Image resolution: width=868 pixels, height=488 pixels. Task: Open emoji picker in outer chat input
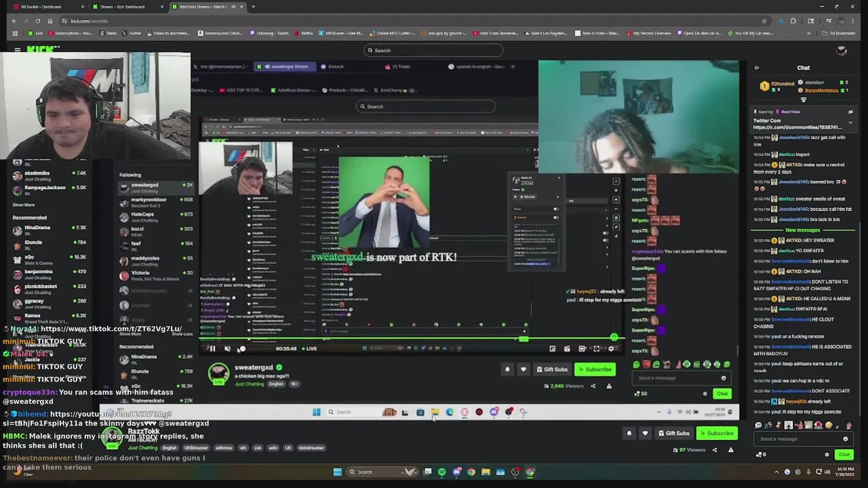845,439
